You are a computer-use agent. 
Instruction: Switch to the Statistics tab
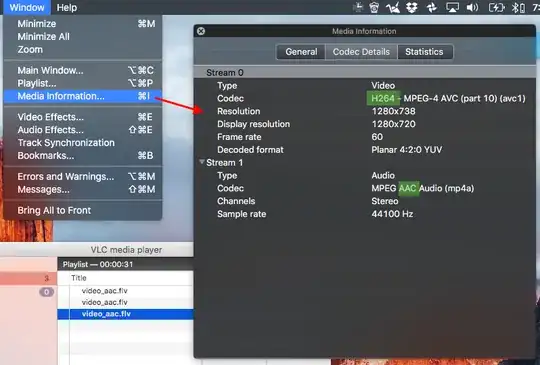[424, 52]
